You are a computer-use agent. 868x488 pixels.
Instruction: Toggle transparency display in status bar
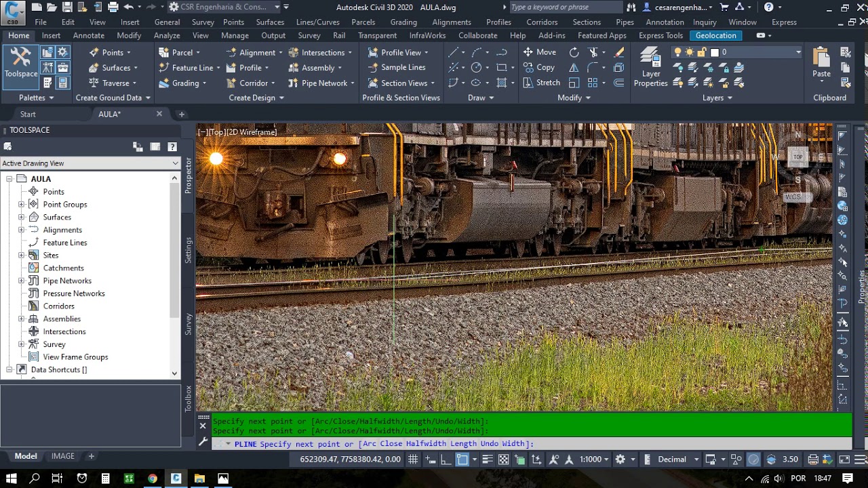point(504,459)
